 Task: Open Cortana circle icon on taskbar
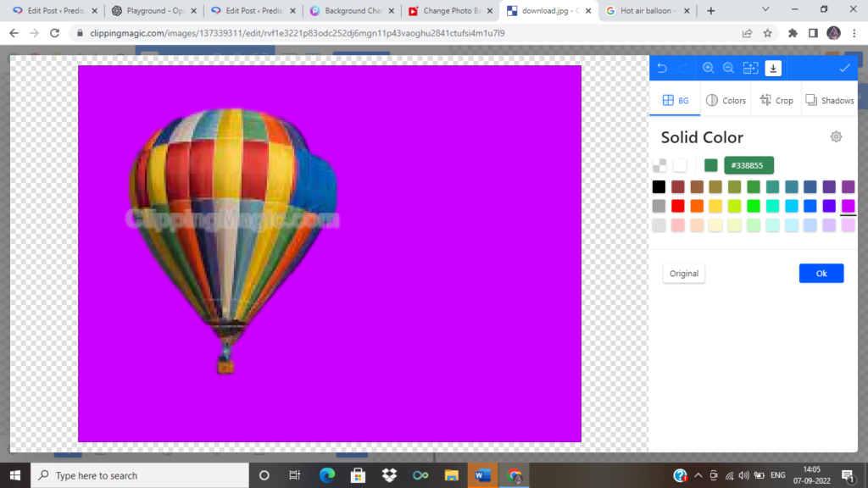pyautogui.click(x=264, y=475)
